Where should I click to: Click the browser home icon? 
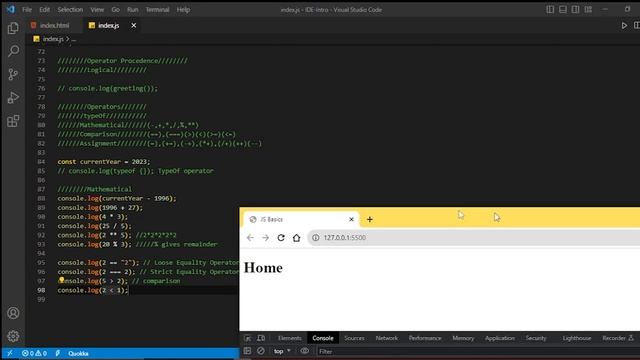pyautogui.click(x=296, y=238)
